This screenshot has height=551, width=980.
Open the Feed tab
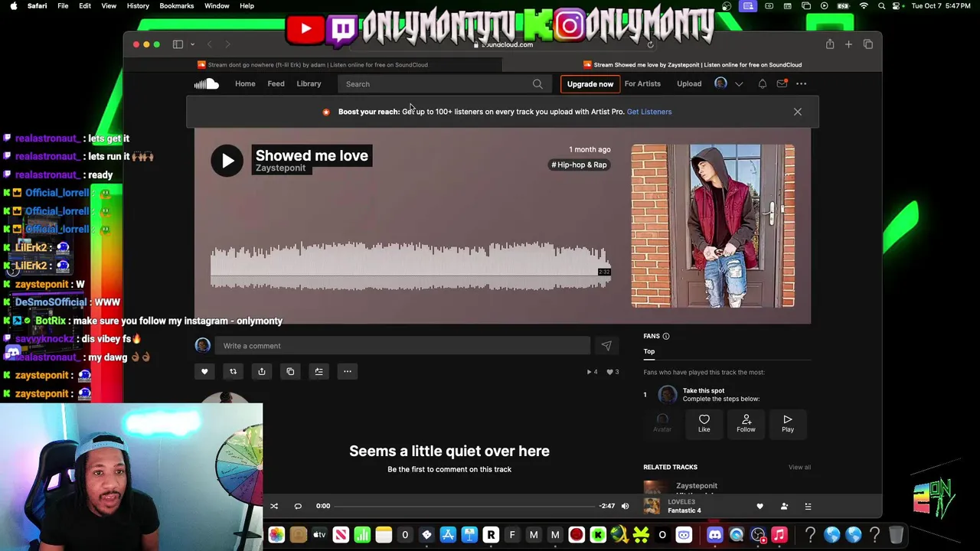pos(276,83)
